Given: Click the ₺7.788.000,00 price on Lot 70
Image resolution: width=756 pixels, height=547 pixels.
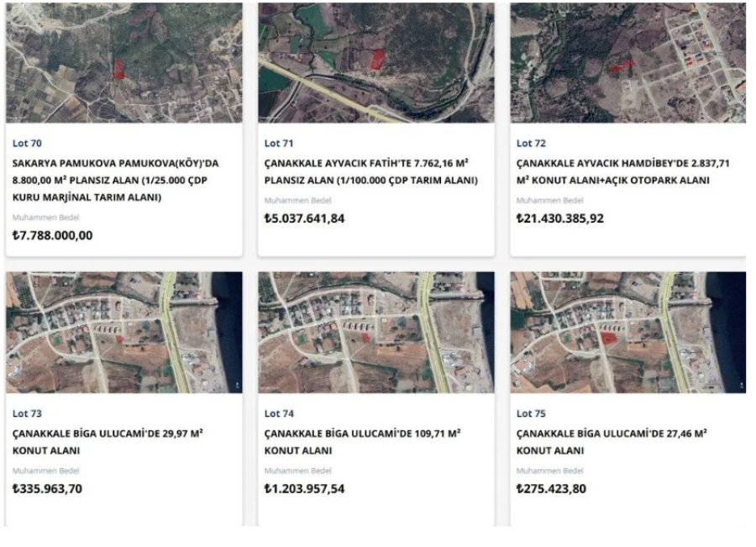Looking at the screenshot, I should 53,235.
